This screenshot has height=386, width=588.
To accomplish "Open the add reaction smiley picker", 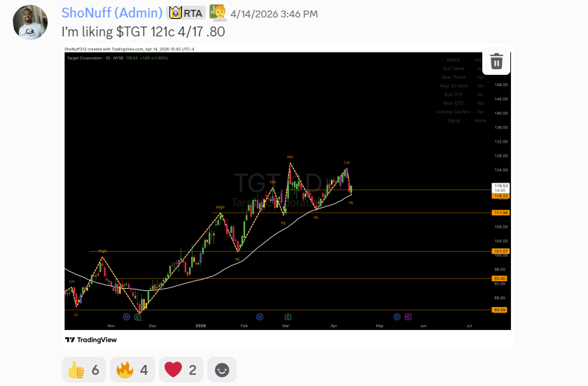I will pyautogui.click(x=222, y=370).
